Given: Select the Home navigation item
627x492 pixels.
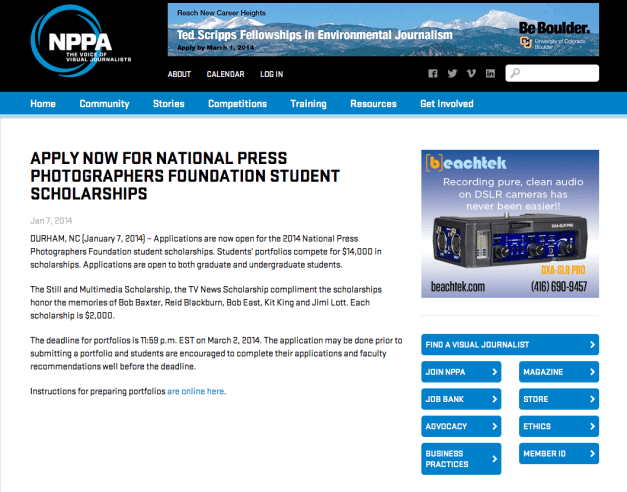Looking at the screenshot, I should tap(43, 104).
